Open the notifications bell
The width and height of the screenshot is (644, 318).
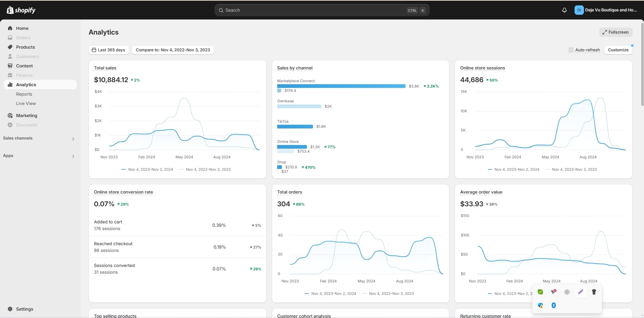tap(564, 10)
